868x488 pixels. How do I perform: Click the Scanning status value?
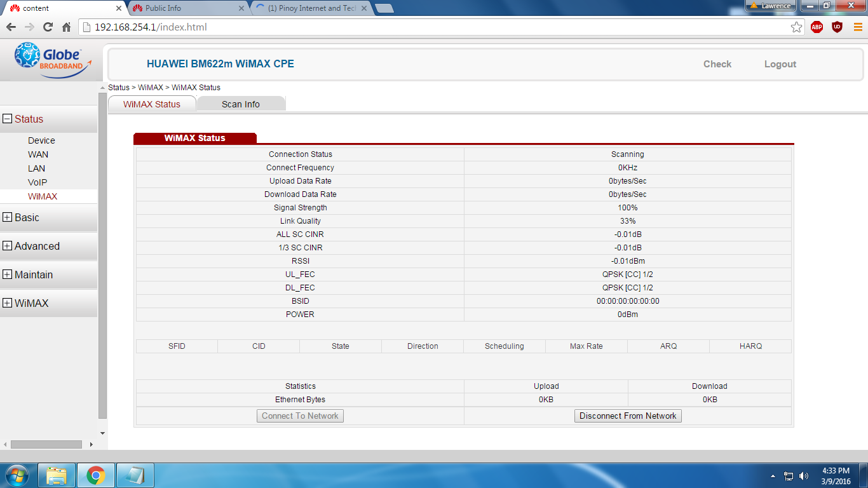tap(628, 154)
